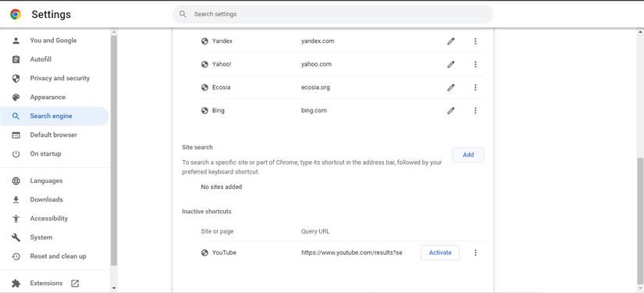Click the yahoo.com shortcut text
The width and height of the screenshot is (644, 293).
point(316,64)
